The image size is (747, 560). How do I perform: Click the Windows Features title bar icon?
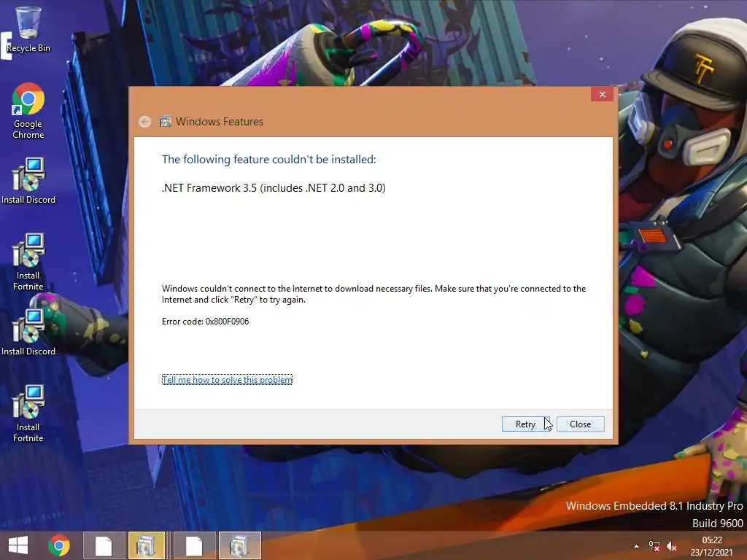pyautogui.click(x=166, y=122)
